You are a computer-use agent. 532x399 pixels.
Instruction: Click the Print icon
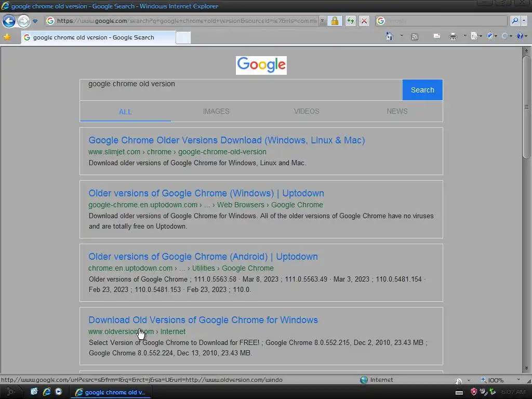click(x=453, y=36)
